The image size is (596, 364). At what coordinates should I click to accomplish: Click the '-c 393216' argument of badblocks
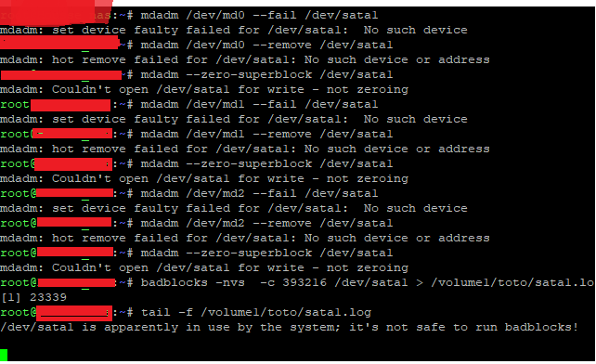coord(293,282)
